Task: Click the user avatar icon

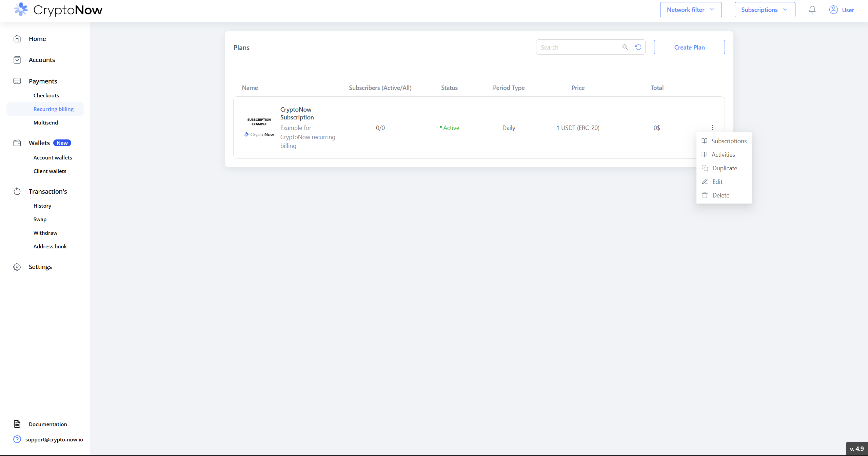Action: 833,10
